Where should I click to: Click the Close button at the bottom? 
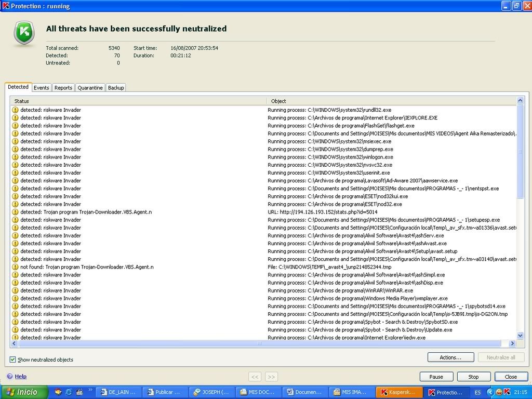click(511, 377)
